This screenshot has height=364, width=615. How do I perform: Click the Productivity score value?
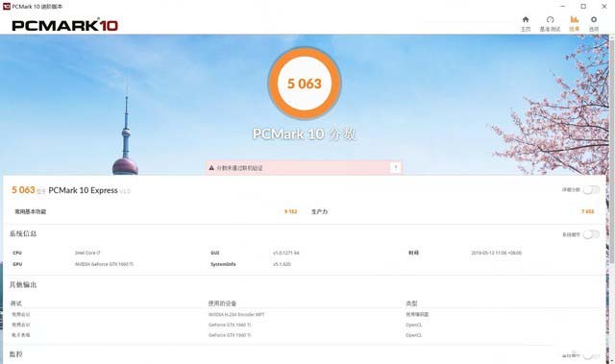(587, 211)
